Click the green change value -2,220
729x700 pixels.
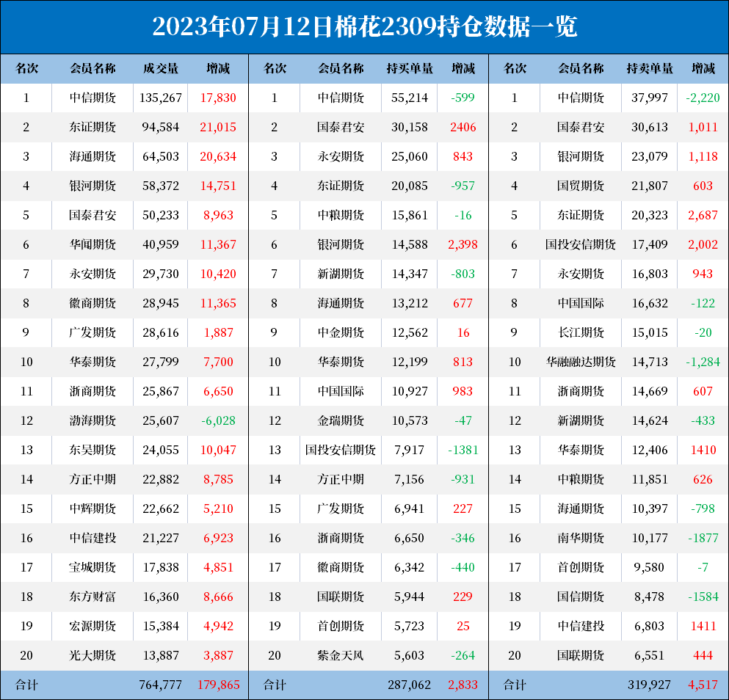[703, 98]
